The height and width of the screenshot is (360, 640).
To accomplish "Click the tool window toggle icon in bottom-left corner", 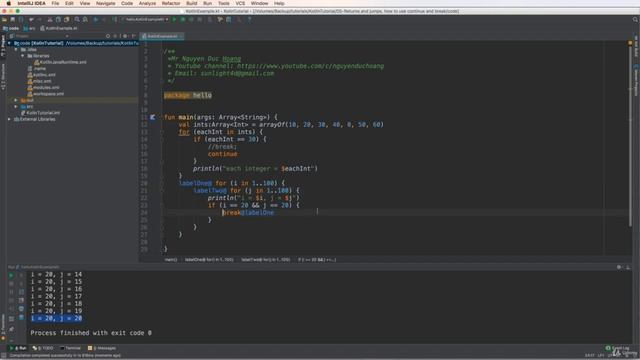I will click(x=3, y=356).
